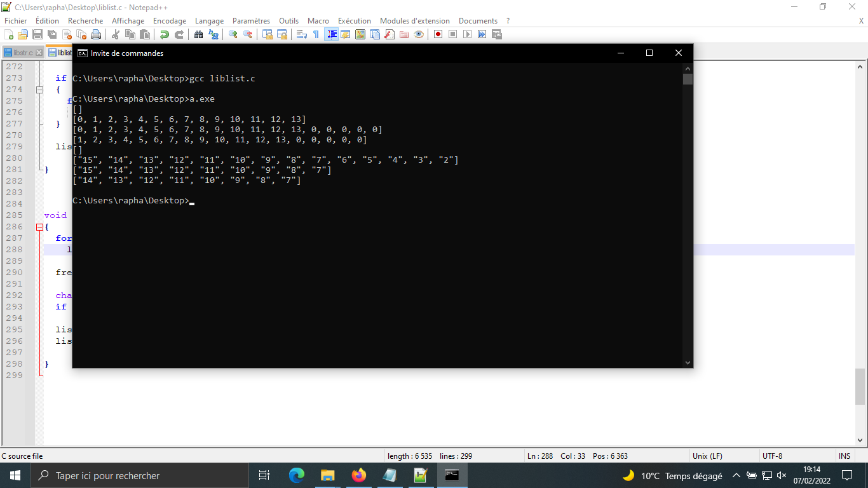Image resolution: width=868 pixels, height=488 pixels.
Task: Click the Notepad++ editor vertical scrollbar thumb
Action: click(x=860, y=386)
